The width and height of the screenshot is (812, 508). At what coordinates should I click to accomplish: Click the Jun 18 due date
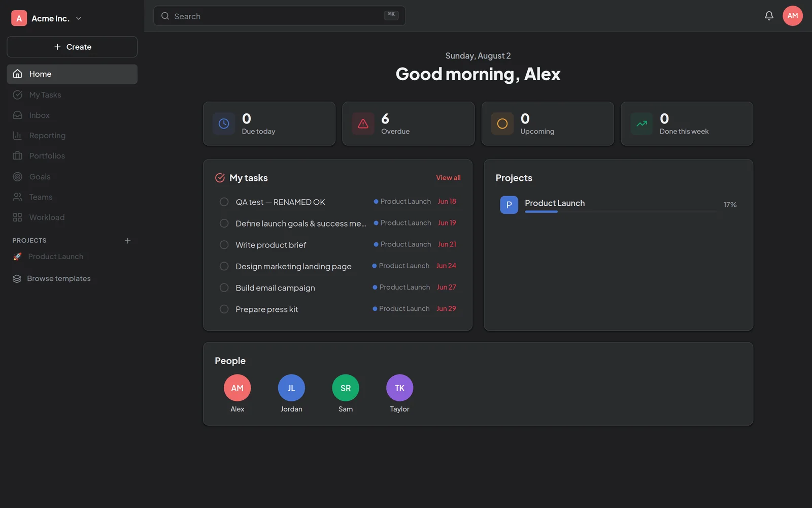click(447, 202)
